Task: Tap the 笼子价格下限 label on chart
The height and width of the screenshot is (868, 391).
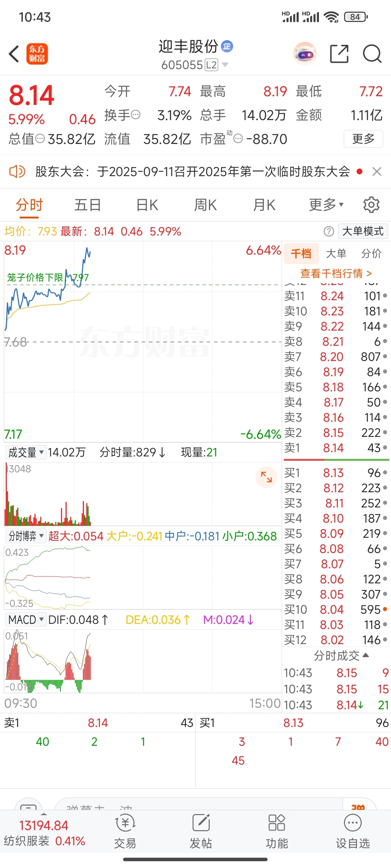Action: (x=35, y=277)
